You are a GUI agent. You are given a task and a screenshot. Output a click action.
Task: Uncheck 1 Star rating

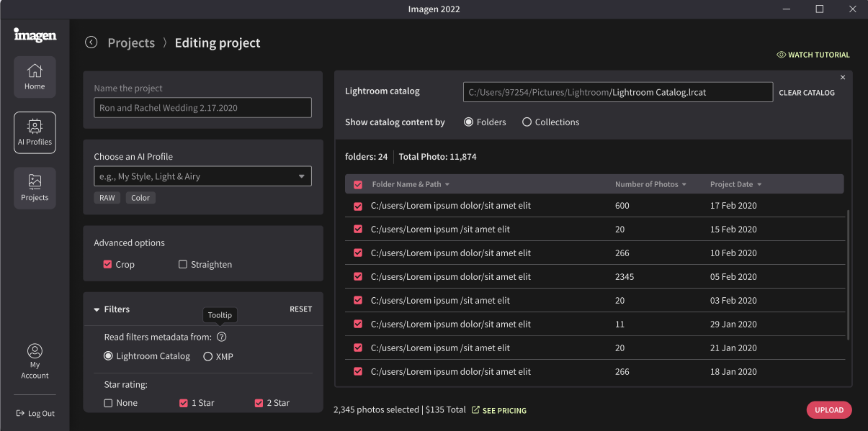click(x=184, y=403)
